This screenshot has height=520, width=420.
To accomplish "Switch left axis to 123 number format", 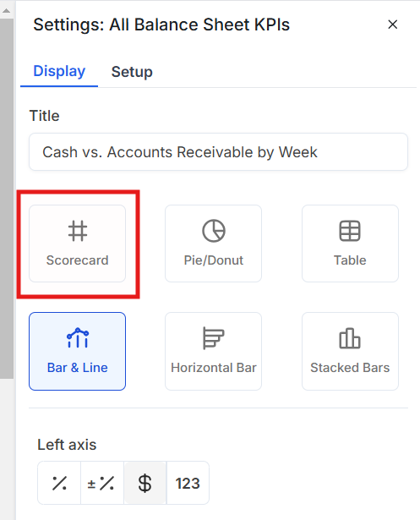I will [x=188, y=483].
